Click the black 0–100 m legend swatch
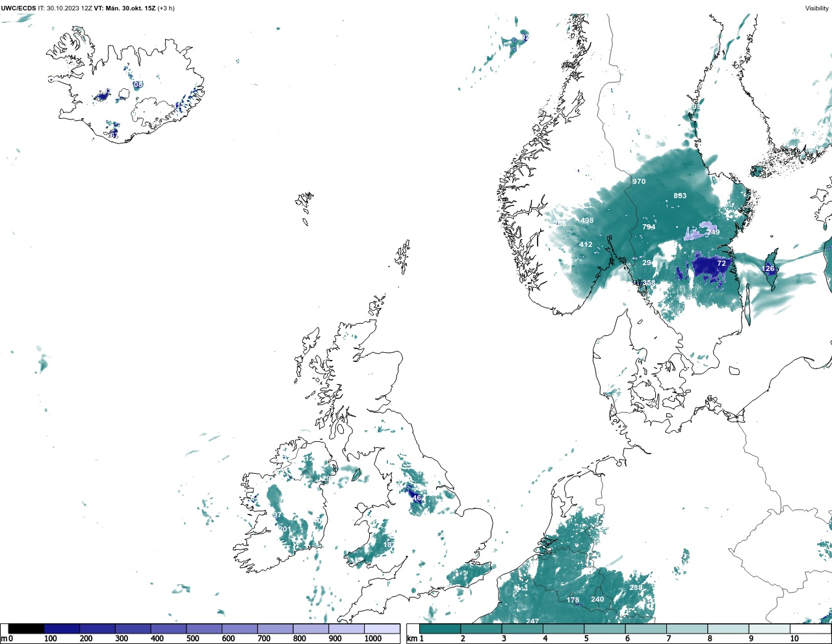The height and width of the screenshot is (644, 832). click(26, 629)
